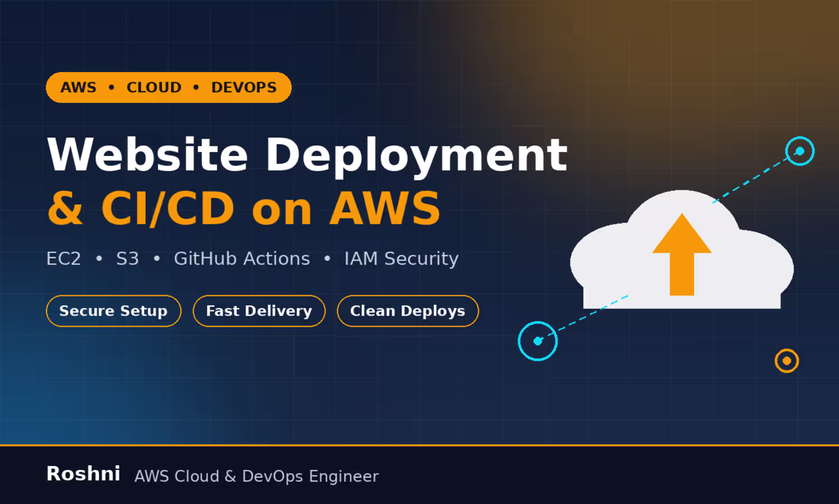Click the word DEVOPS in the orange badge

point(244,88)
